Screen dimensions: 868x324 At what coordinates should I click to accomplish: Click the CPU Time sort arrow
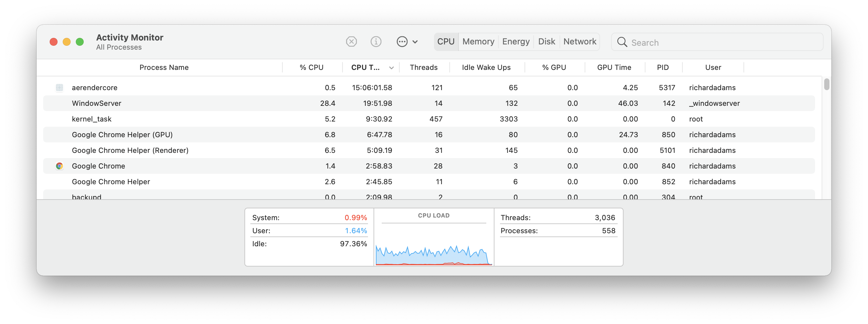391,67
